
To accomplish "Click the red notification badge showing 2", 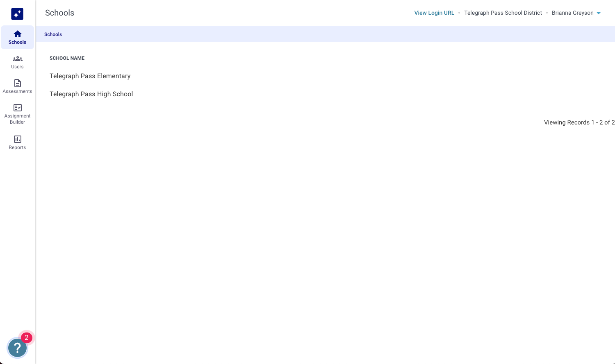I will [27, 337].
